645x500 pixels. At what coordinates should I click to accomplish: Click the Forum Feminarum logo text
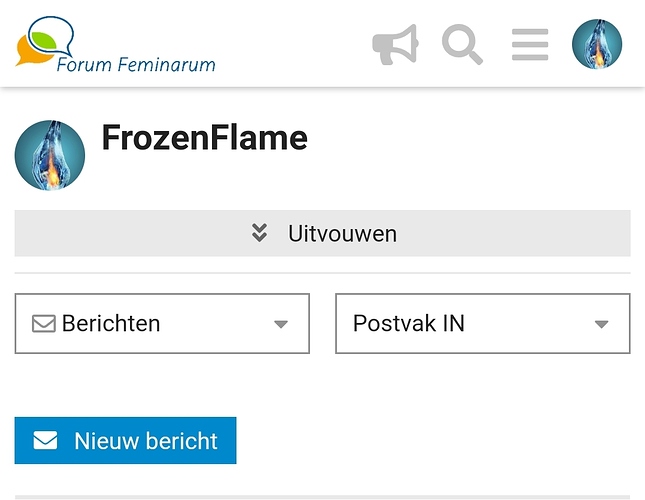[x=135, y=65]
